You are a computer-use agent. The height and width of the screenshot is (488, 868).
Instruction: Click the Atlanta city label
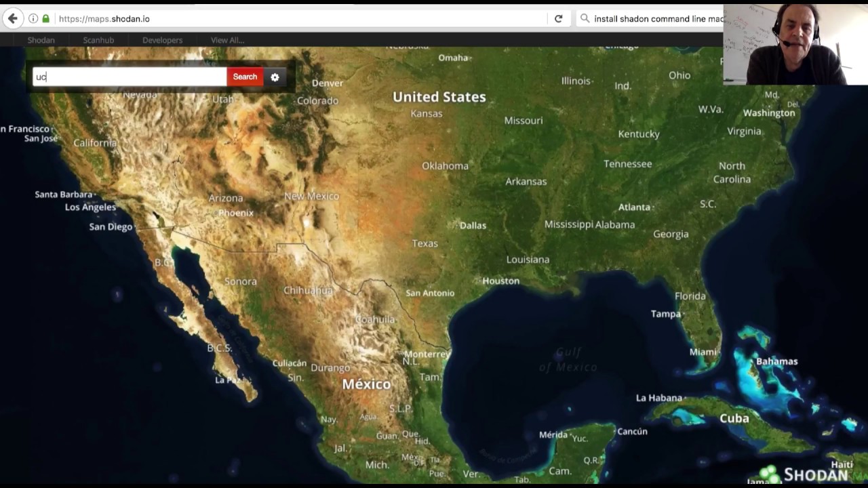[634, 207]
